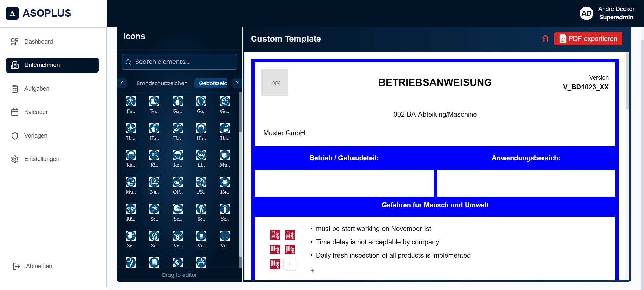Select the grounding 'Vo..' sign icon
This screenshot has width=644, height=290.
click(x=225, y=236)
